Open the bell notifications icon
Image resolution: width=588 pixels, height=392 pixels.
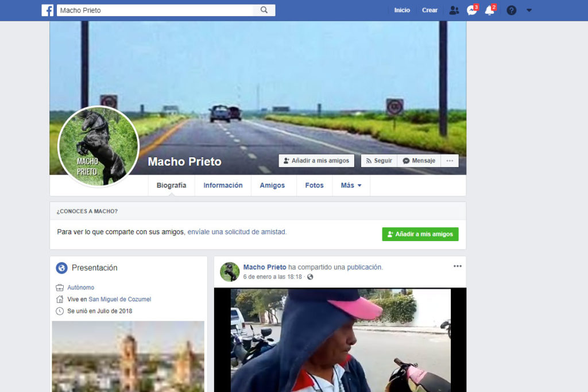tap(490, 10)
